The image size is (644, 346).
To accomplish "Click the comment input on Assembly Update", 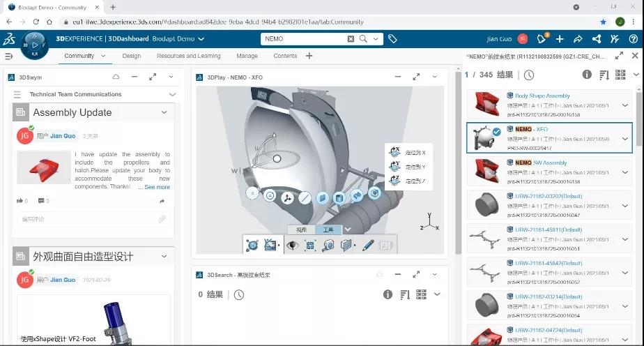I will (x=93, y=220).
